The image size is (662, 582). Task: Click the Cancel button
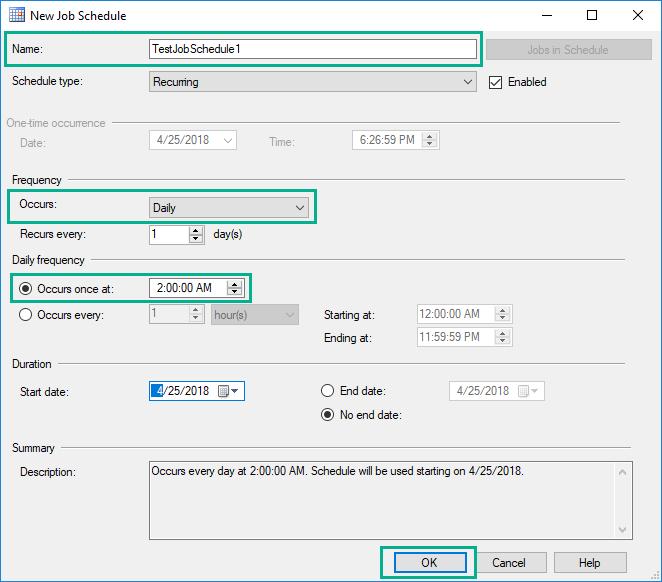pyautogui.click(x=509, y=562)
